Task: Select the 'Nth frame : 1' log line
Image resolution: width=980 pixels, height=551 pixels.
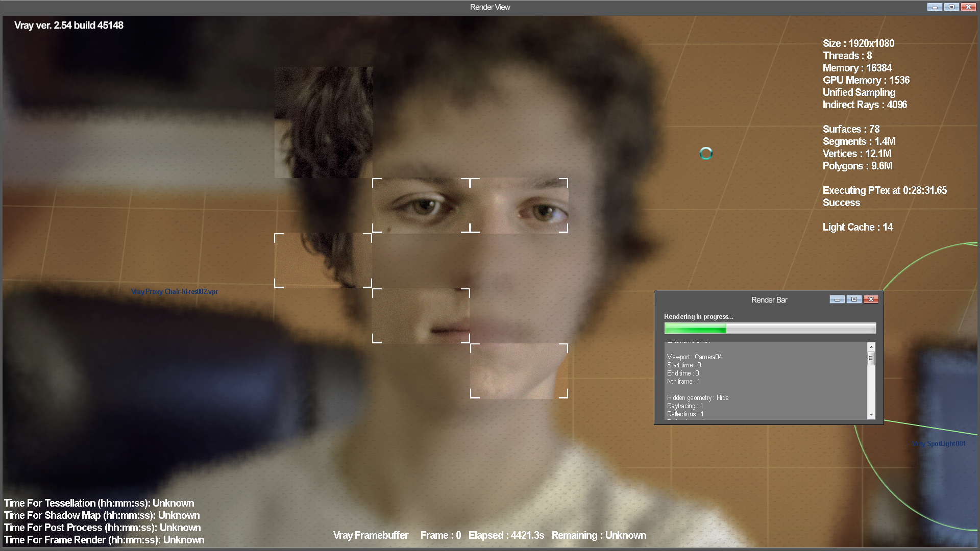Action: tap(683, 382)
